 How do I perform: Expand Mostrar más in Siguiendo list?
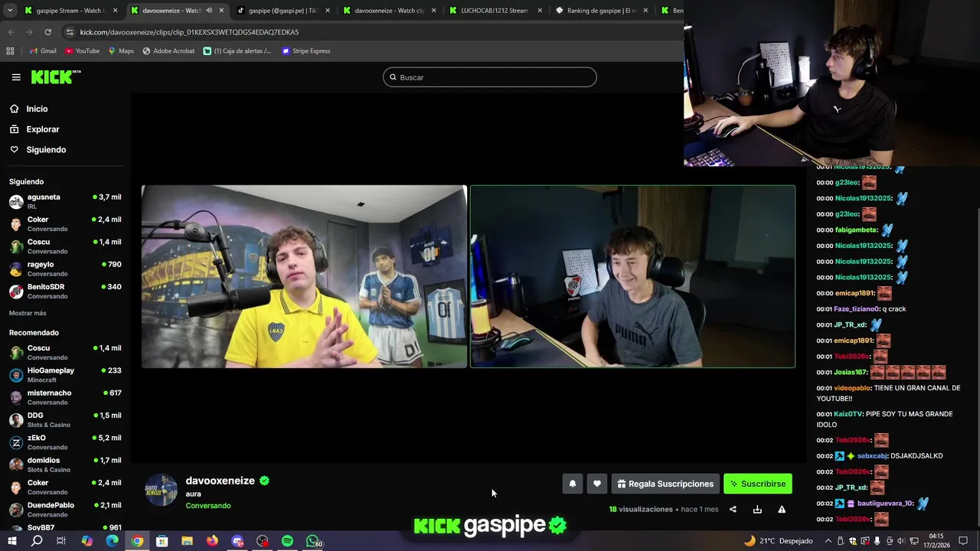tap(28, 313)
